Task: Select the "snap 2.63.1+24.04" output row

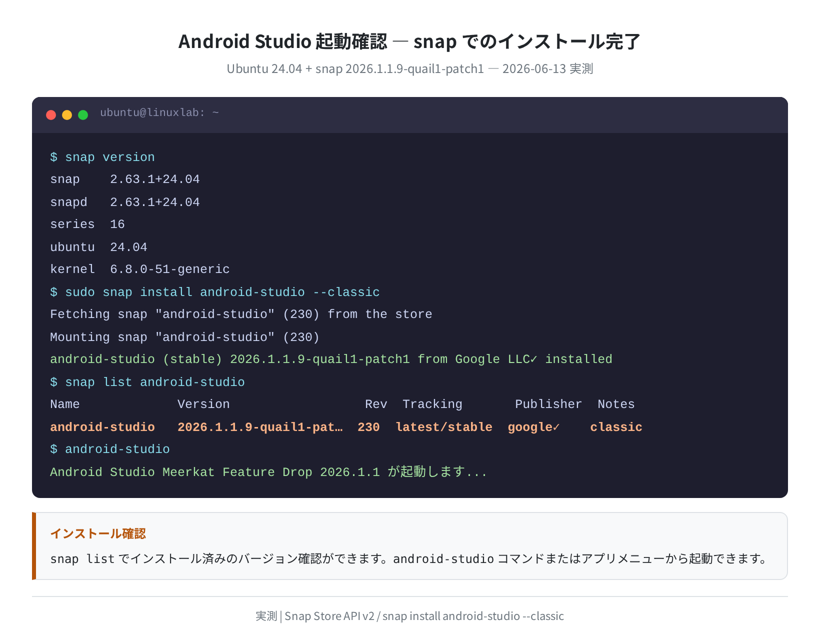Action: [x=125, y=179]
